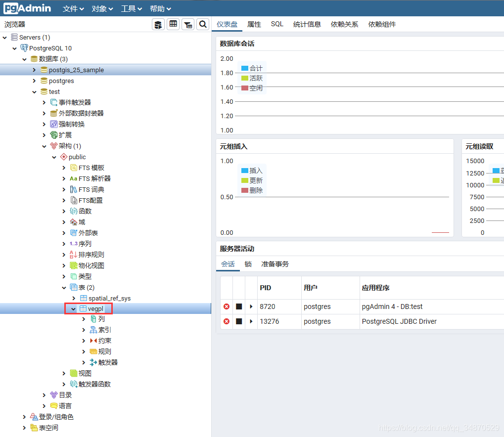Click the 删除 red legend swatch
The image size is (504, 437).
click(x=245, y=190)
